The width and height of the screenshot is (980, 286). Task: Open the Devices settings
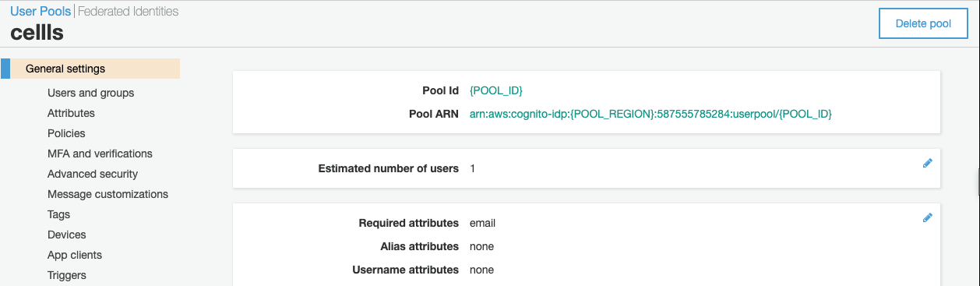tap(66, 235)
